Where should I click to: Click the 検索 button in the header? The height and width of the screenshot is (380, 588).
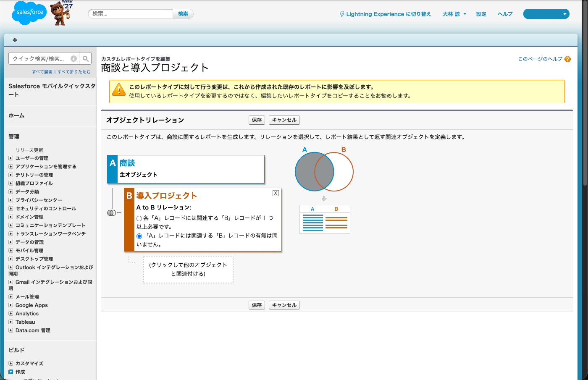click(x=183, y=14)
